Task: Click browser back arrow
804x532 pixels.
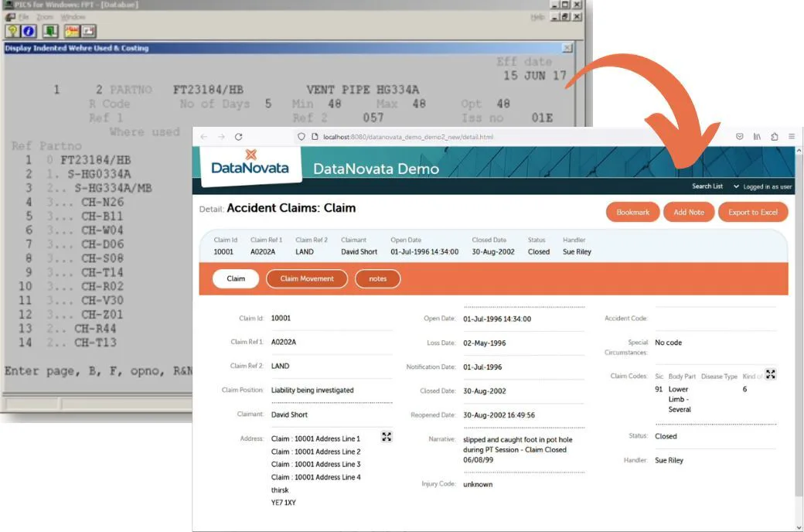Action: pyautogui.click(x=204, y=136)
